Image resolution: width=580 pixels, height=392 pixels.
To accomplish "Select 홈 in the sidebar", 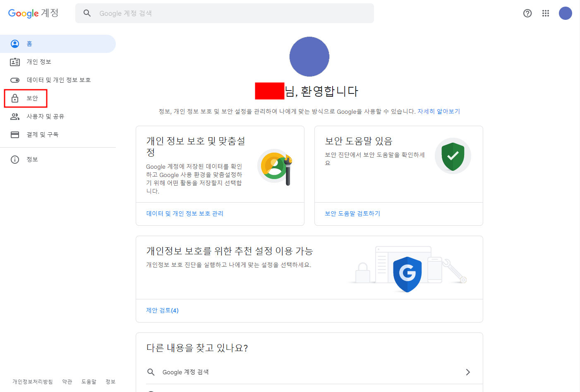I will (x=58, y=44).
